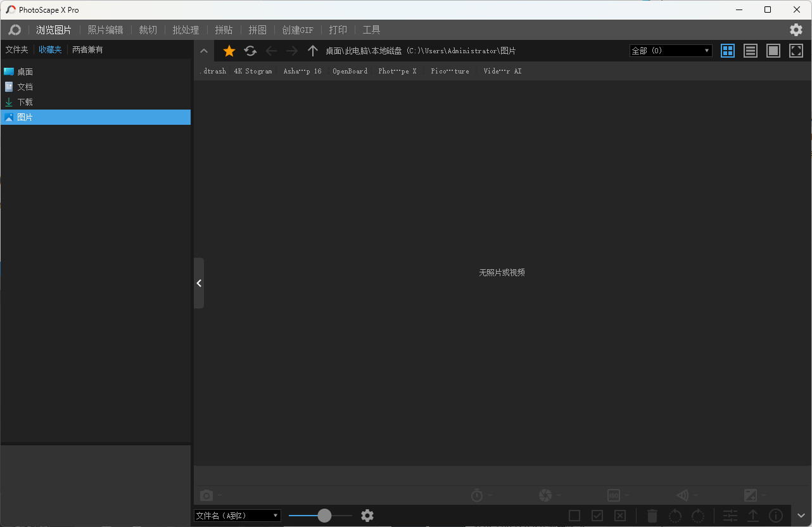Image resolution: width=812 pixels, height=527 pixels.
Task: Click the upload share icon
Action: [753, 516]
